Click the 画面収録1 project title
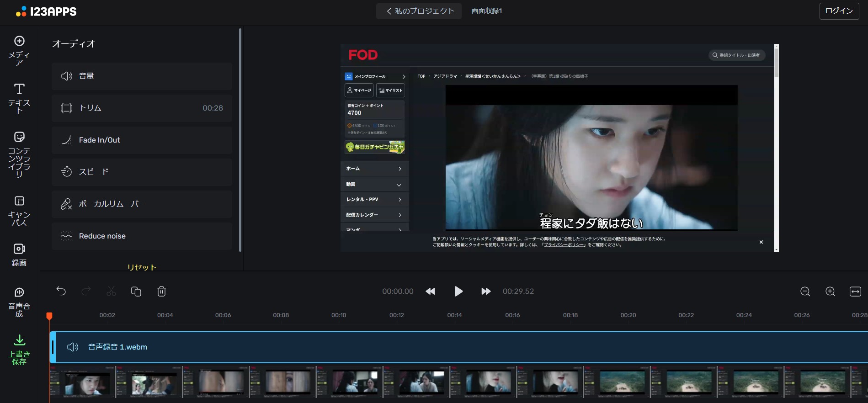This screenshot has height=403, width=868. tap(487, 11)
